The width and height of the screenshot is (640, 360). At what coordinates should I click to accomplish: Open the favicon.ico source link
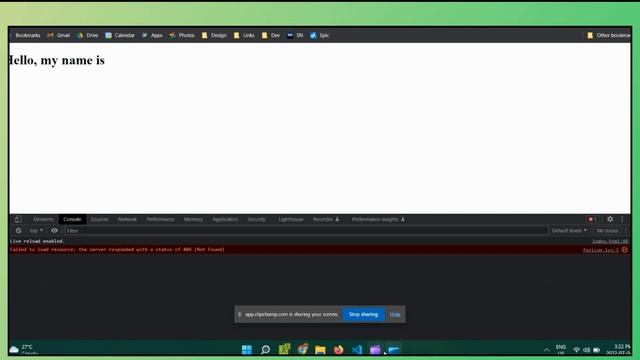point(600,250)
